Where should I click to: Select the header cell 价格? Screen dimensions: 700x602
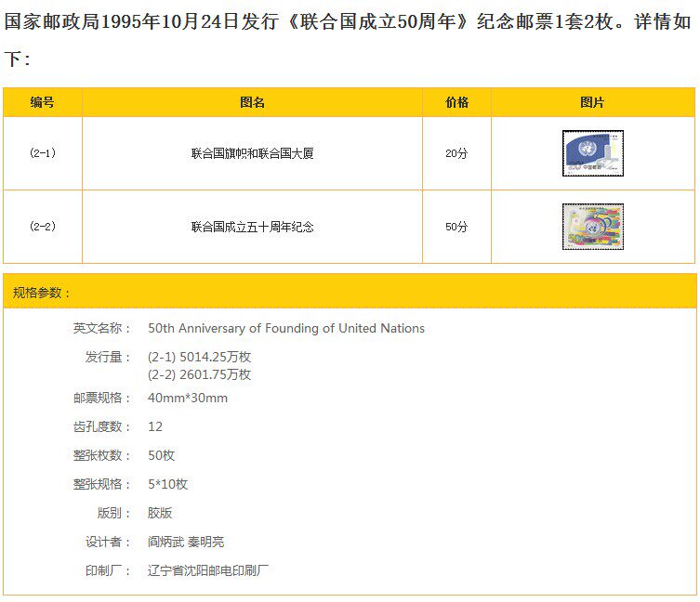tap(456, 102)
